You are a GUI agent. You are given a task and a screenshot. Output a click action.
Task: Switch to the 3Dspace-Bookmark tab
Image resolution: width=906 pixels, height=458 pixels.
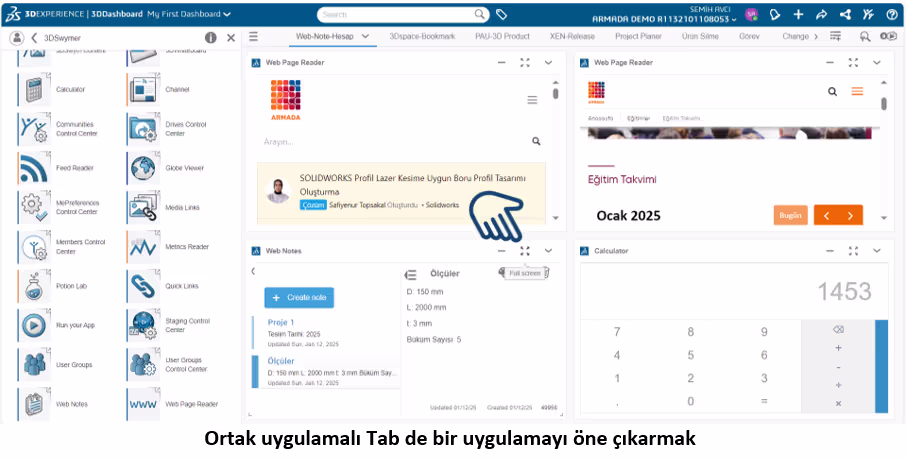pyautogui.click(x=422, y=36)
